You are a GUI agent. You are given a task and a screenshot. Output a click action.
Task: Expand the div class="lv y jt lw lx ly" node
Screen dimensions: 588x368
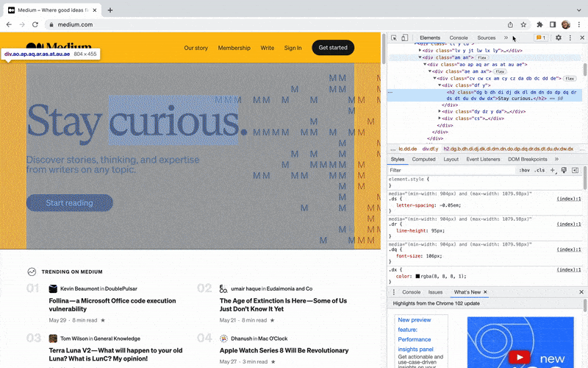(x=420, y=50)
